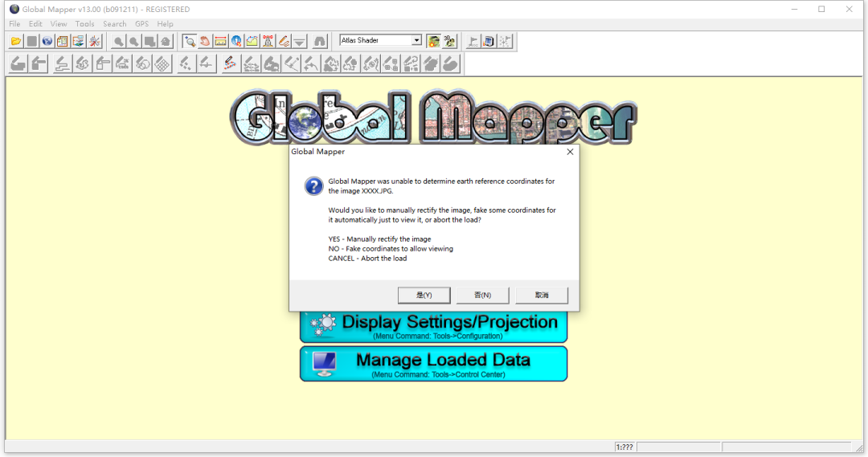Click the gray down-triangle toolbar icon

[x=300, y=41]
